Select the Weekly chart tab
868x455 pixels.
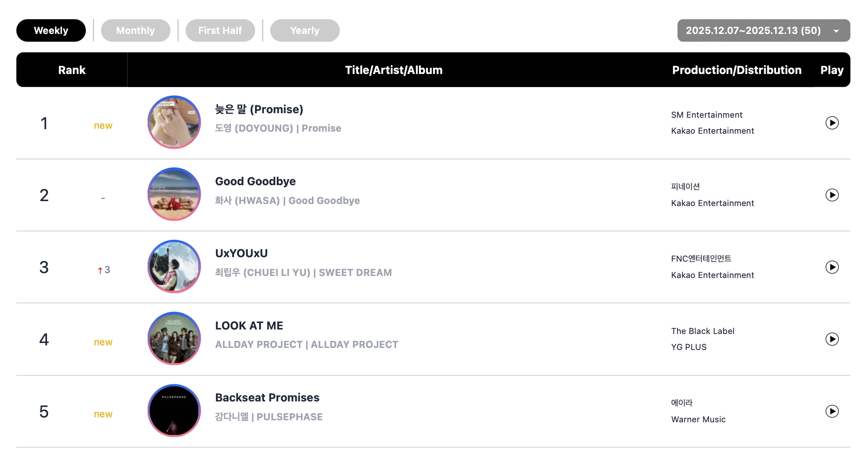pyautogui.click(x=51, y=31)
